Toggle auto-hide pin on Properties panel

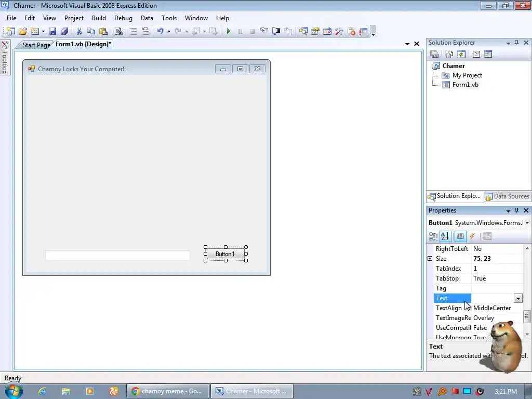pos(517,211)
